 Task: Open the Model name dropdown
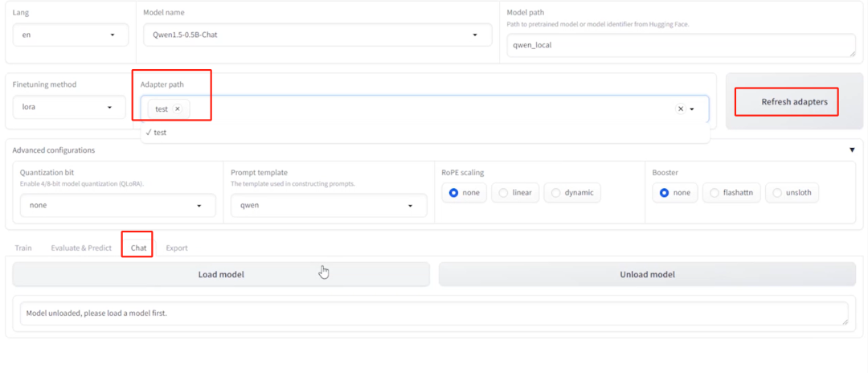pos(320,35)
